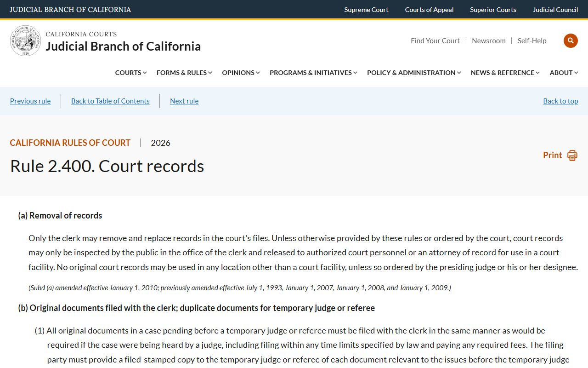Click the (a) Removal of records heading

60,216
